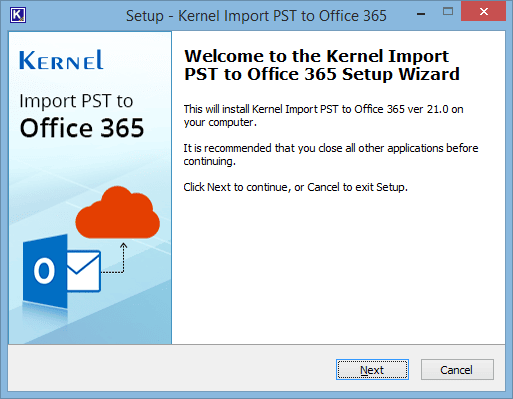This screenshot has height=399, width=513.
Task: Click the 'Import PST to' banner text
Action: (76, 101)
